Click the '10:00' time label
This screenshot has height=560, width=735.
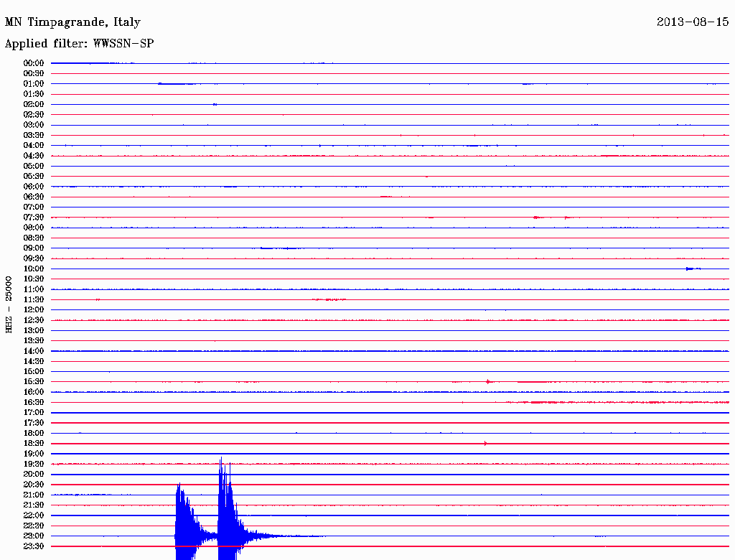33,269
